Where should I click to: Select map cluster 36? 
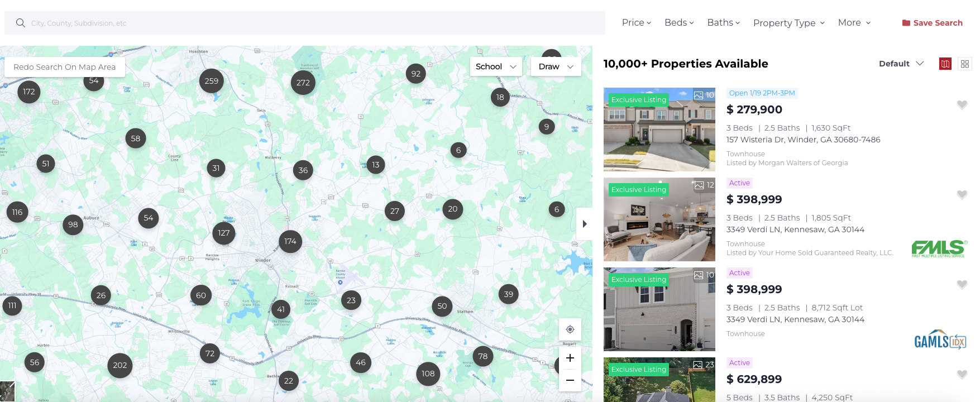tap(303, 170)
